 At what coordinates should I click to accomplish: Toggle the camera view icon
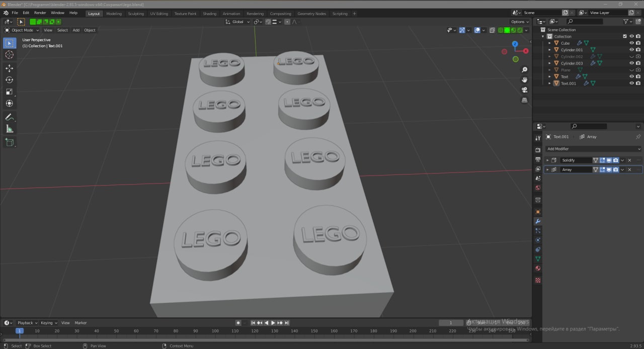[524, 90]
